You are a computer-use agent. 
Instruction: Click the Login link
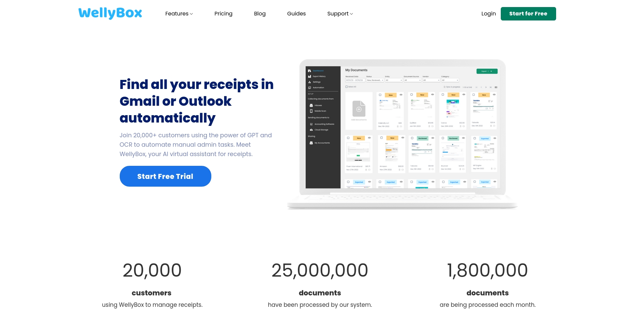point(488,14)
